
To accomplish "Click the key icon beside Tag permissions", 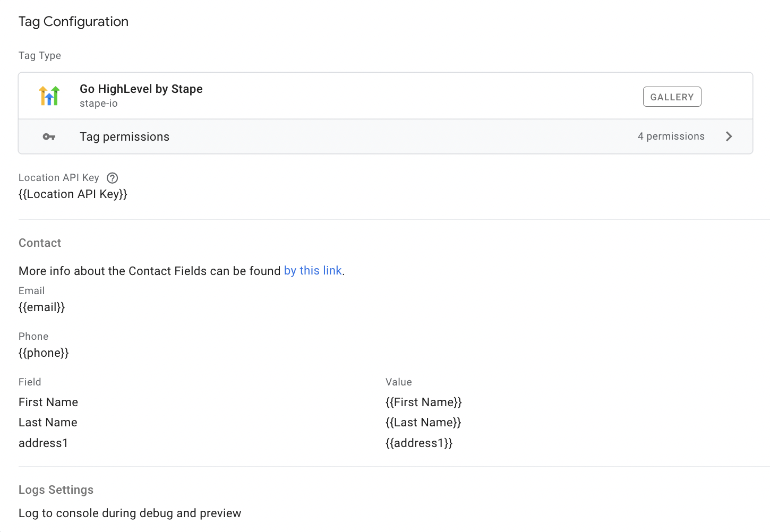I will click(x=49, y=137).
